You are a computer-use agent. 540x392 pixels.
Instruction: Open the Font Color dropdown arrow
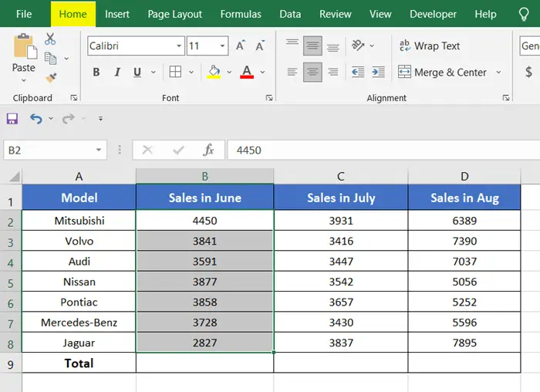[262, 72]
